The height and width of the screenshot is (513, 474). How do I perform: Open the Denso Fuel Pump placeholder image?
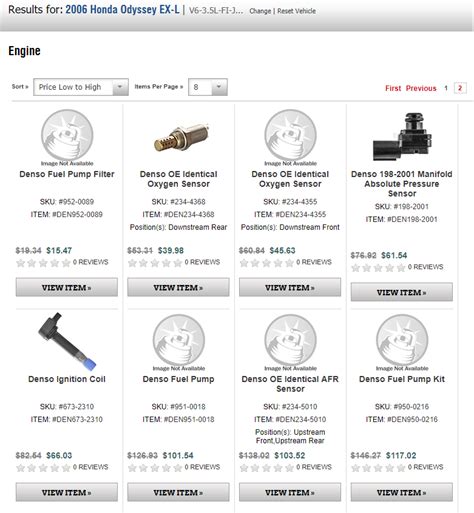(x=179, y=342)
